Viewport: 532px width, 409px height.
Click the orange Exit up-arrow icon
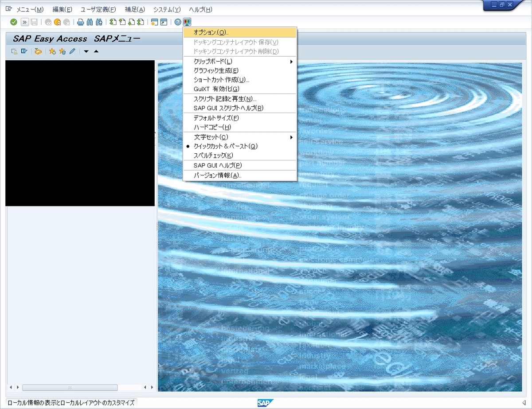(x=57, y=22)
